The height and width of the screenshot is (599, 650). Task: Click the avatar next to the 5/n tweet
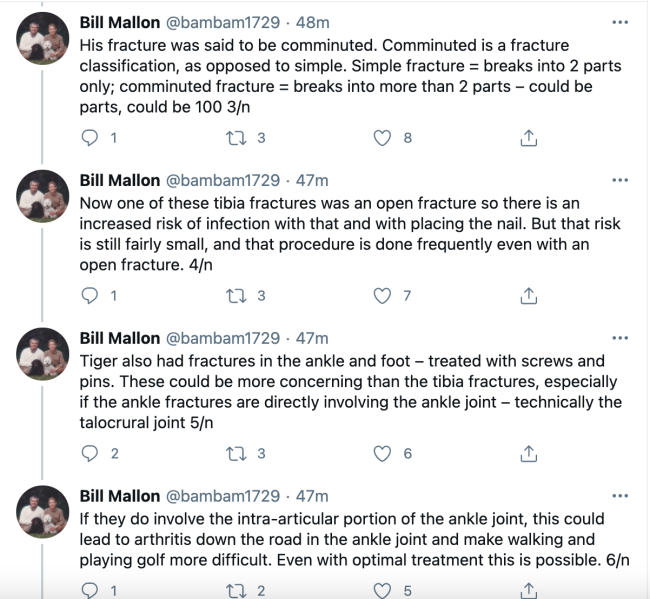(x=43, y=362)
